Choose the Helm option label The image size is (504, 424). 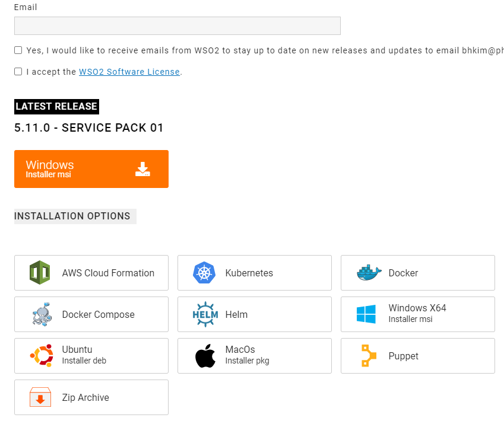(236, 314)
